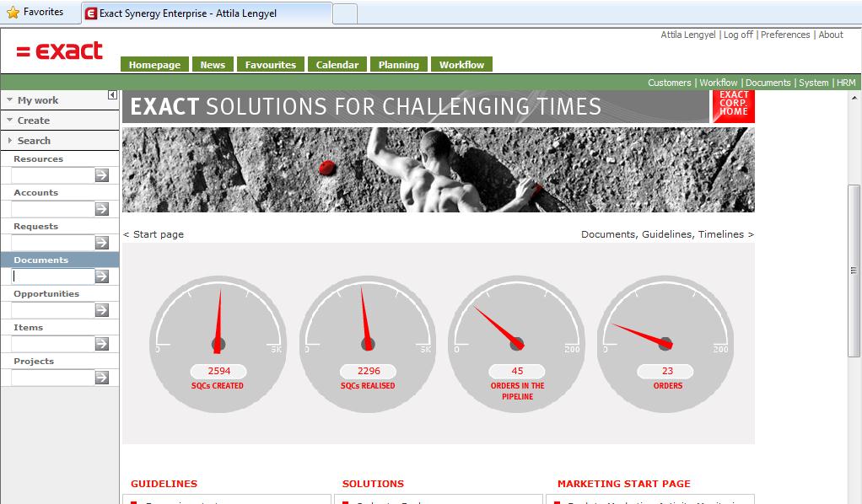Open the News tab
The width and height of the screenshot is (862, 504).
213,64
